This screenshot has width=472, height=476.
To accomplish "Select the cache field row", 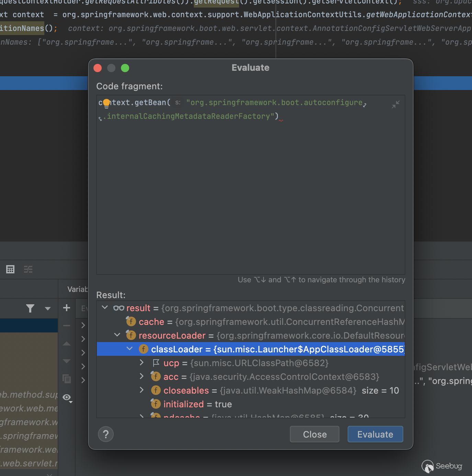I will [240, 322].
